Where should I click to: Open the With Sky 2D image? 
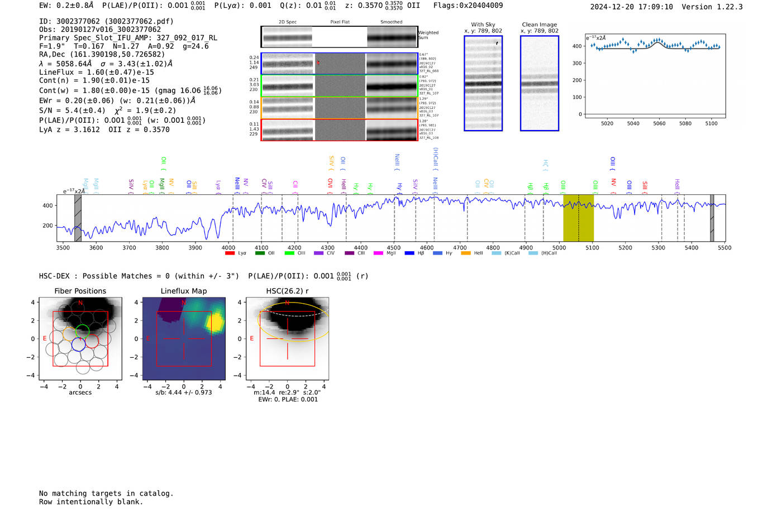483,83
